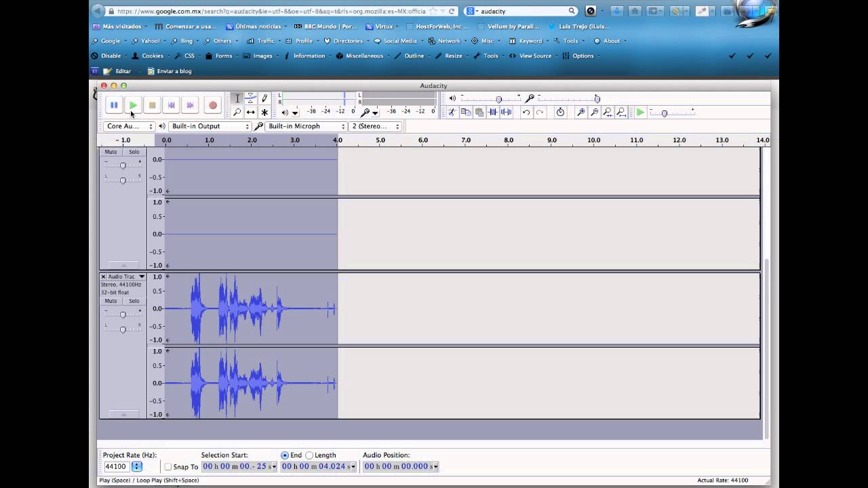Mute the Audio Track
This screenshot has width=868, height=488.
point(111,301)
